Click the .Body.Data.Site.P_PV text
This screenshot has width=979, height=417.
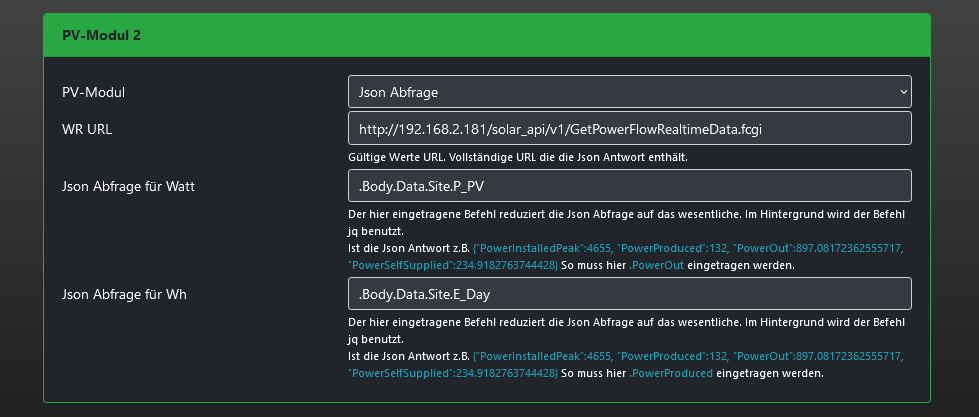(x=422, y=186)
